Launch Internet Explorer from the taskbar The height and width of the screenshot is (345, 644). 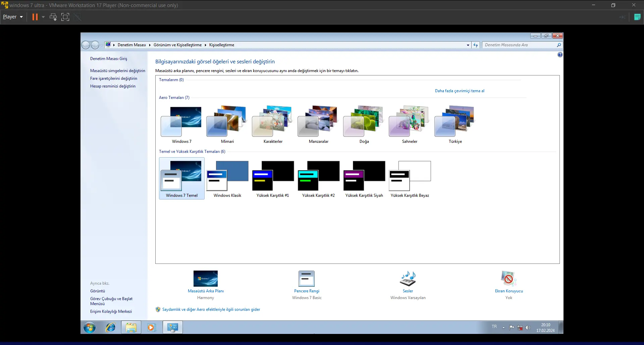click(110, 327)
